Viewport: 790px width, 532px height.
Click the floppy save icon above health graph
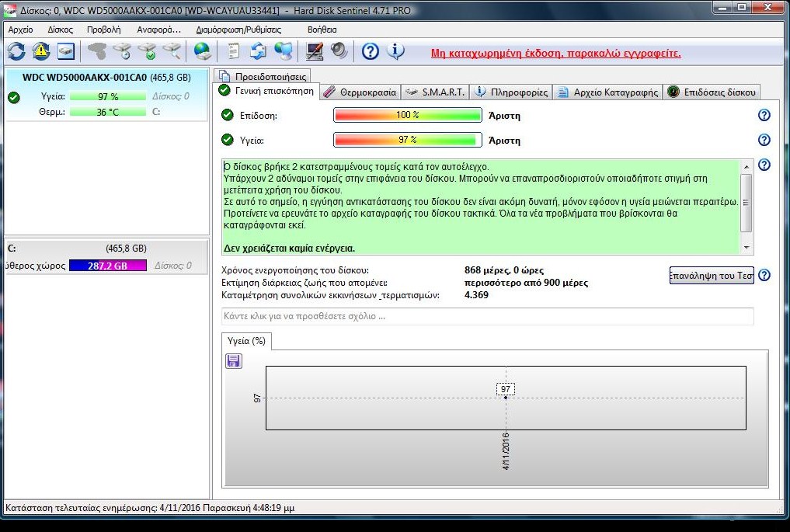pyautogui.click(x=233, y=360)
